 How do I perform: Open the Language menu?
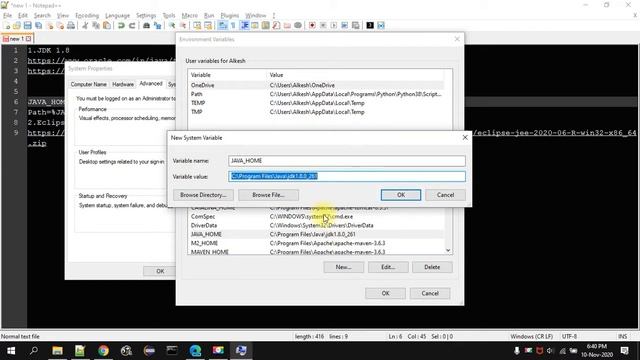pos(117,16)
